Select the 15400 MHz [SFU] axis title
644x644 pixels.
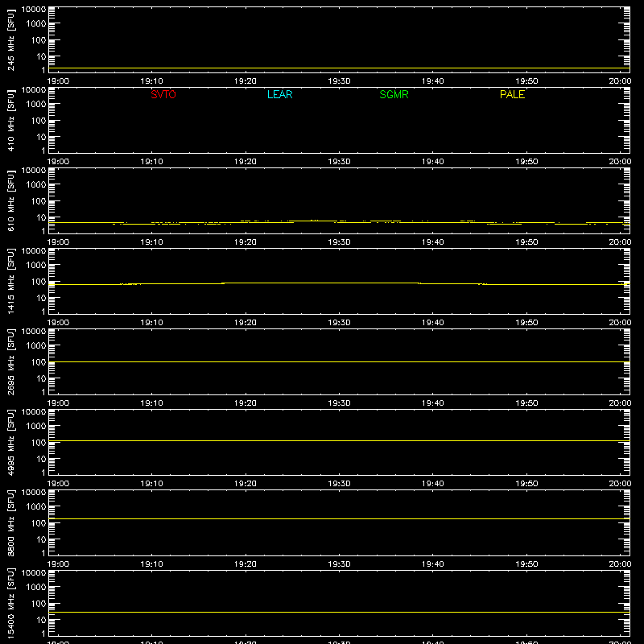(x=11, y=603)
